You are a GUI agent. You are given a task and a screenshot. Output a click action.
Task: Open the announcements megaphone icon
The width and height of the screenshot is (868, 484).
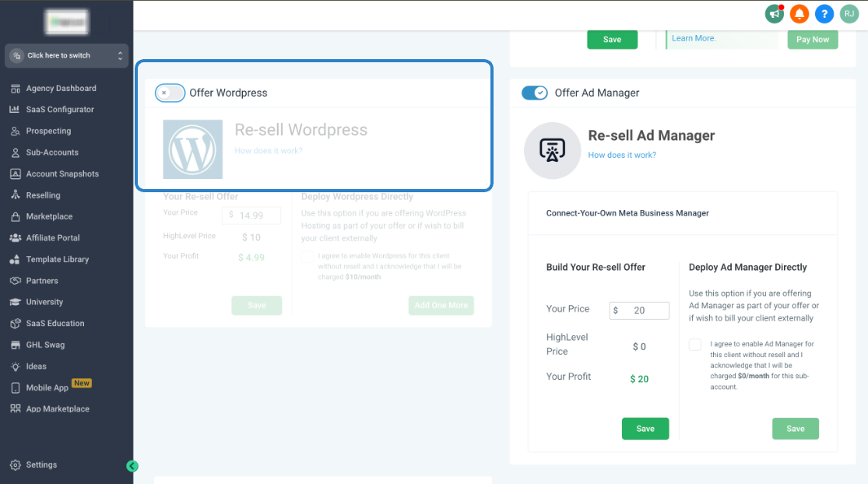(775, 14)
